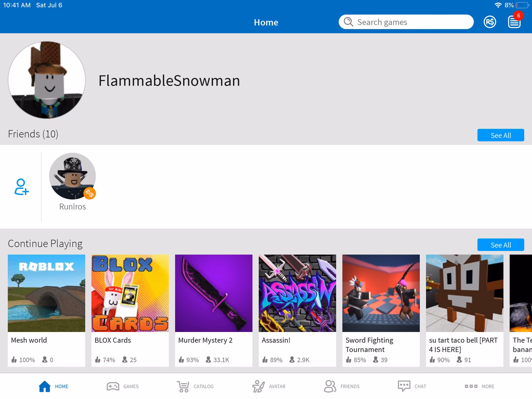Screen dimensions: 532x399
Task: Click See All for Continue Playing
Action: point(500,245)
